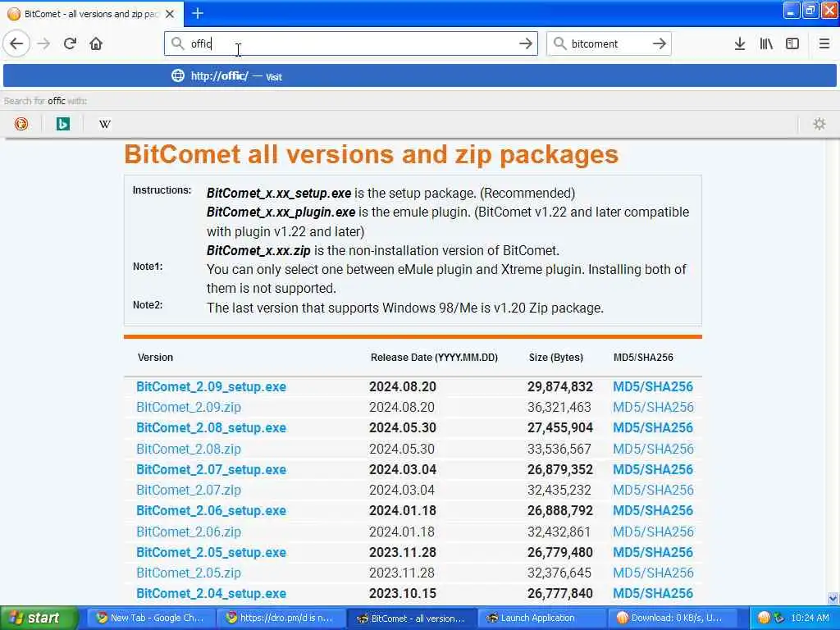Select the Release Date column header
This screenshot has width=840, height=630.
434,358
